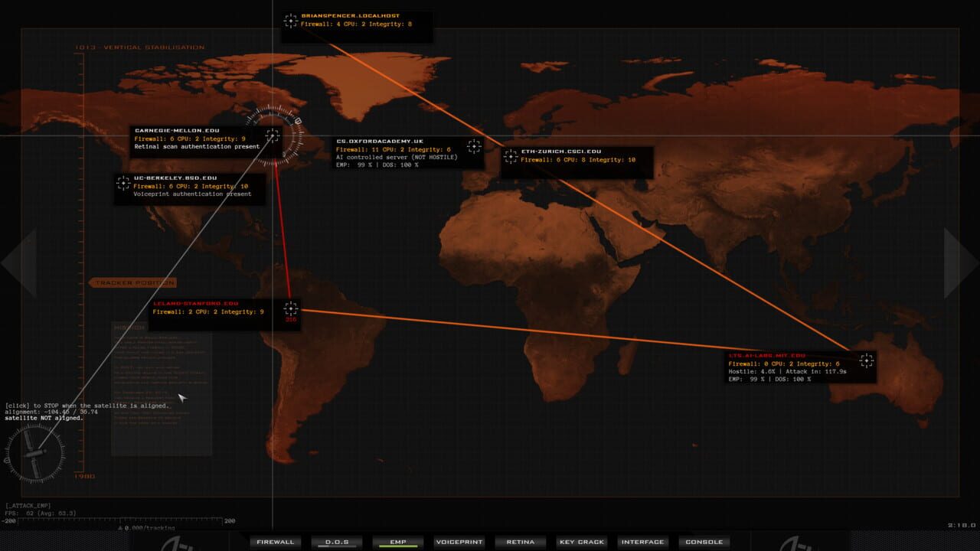Click 'Firewall: 11 CPU: 2 Integrity: 6' stats
Image resolution: width=980 pixels, height=551 pixels.
pos(394,150)
